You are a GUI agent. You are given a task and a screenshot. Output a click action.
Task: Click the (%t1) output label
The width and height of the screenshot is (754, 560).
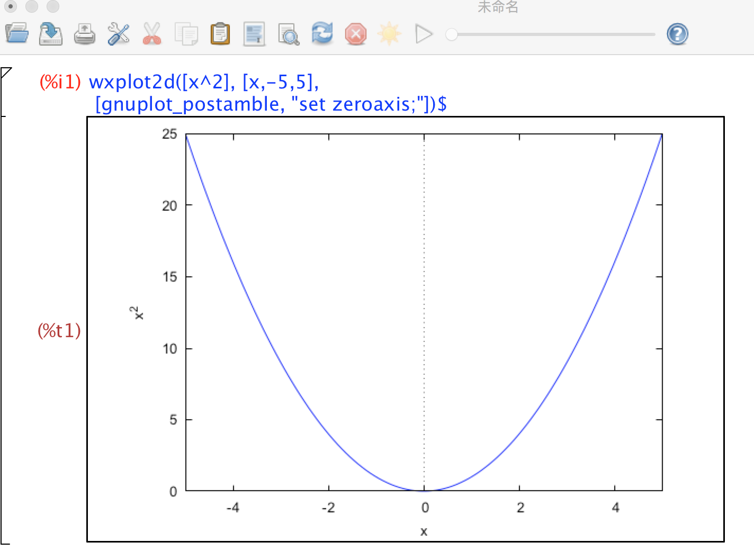coord(59,331)
